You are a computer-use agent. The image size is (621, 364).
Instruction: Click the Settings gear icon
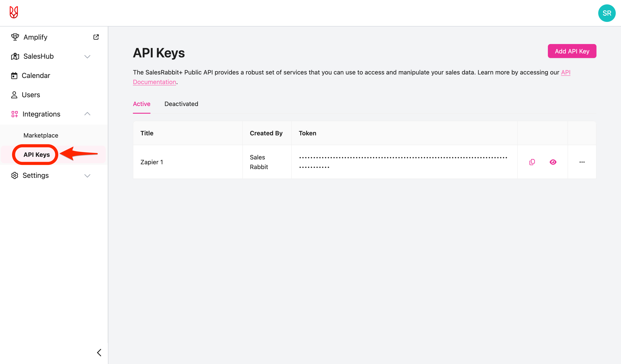(x=15, y=175)
